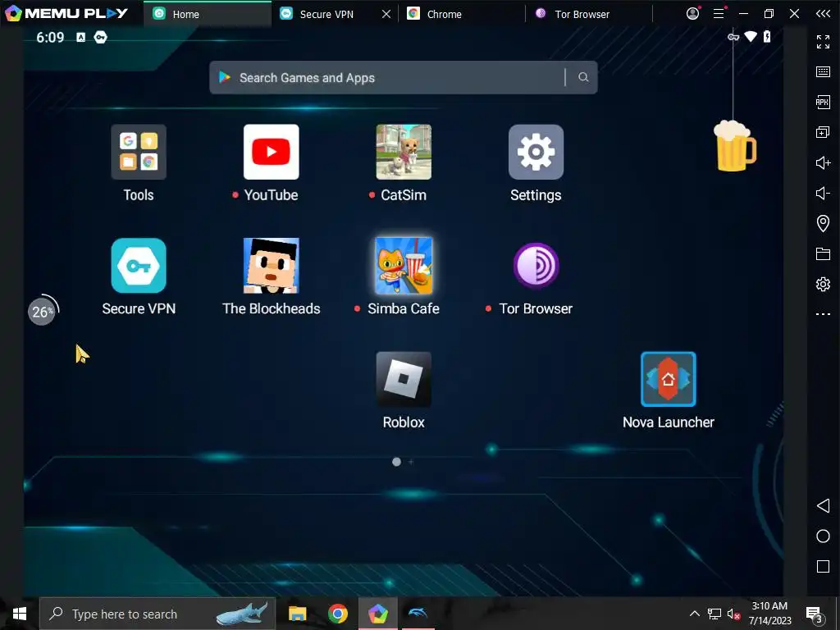
Task: Open the keymapping keyboard icon
Action: click(x=823, y=72)
